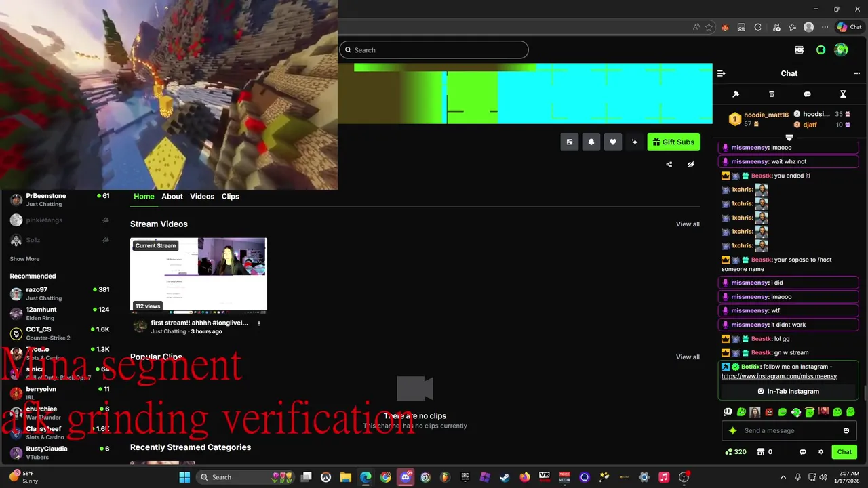This screenshot has width=868, height=488.
Task: Open recommended channel razo97
Action: (x=60, y=293)
